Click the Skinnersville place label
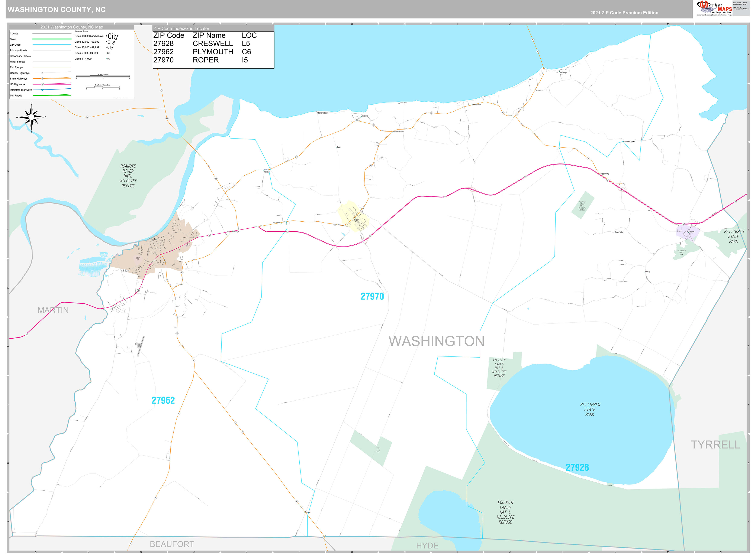The width and height of the screenshot is (756, 554). (x=476, y=105)
